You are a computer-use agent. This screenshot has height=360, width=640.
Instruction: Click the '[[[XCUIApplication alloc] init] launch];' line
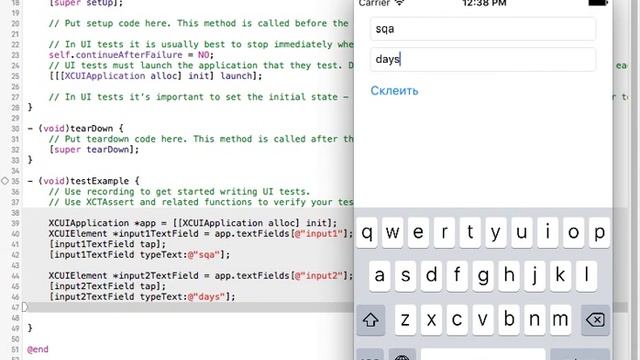[156, 76]
